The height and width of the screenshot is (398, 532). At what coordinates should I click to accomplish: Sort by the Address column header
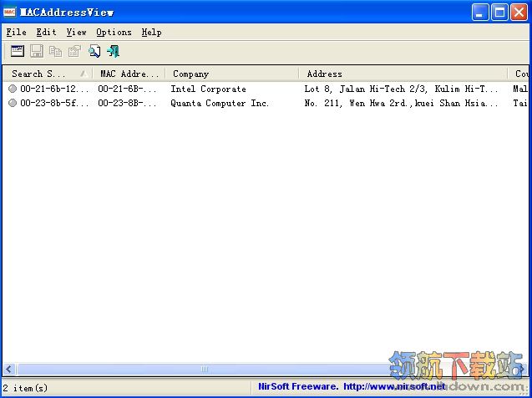tap(403, 74)
